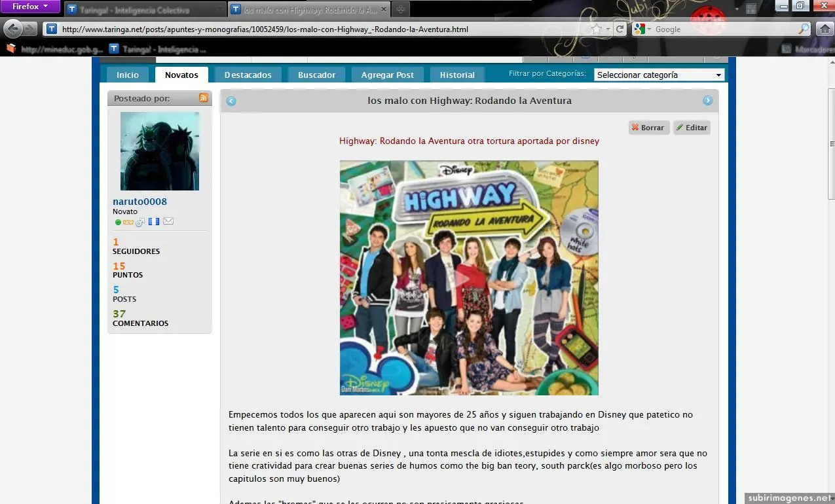The width and height of the screenshot is (835, 504).
Task: Go back to the previous page
Action: [12, 29]
